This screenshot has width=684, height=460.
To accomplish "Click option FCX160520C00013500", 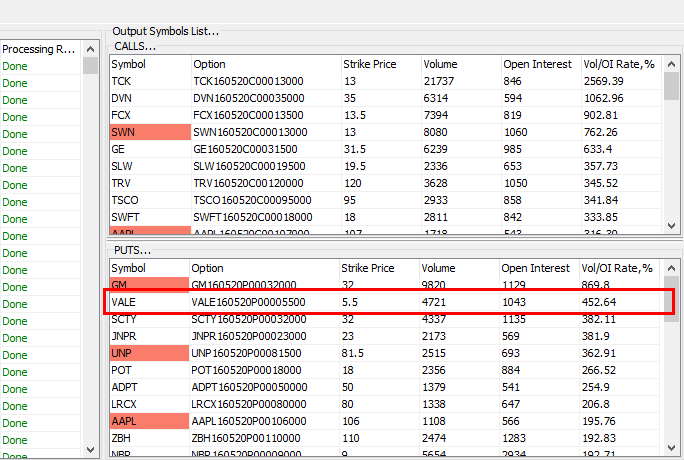I will [x=248, y=115].
